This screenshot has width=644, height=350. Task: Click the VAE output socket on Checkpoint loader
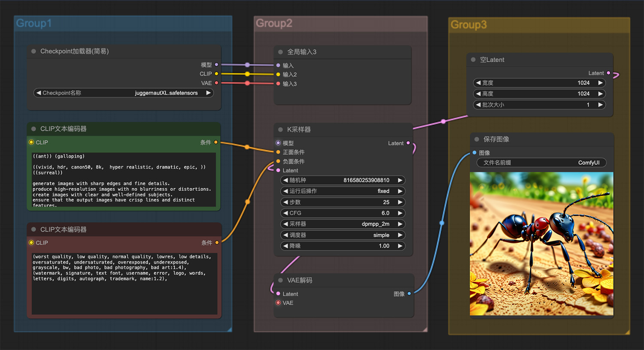coord(216,83)
